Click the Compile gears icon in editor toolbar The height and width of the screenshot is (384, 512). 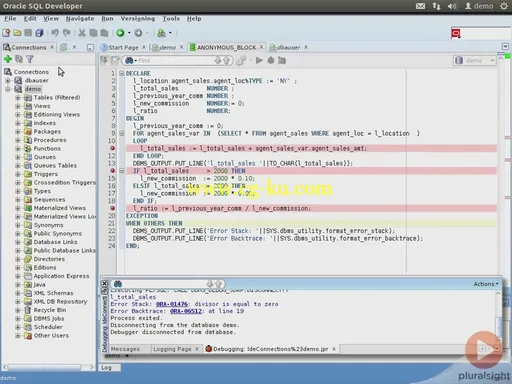241,60
